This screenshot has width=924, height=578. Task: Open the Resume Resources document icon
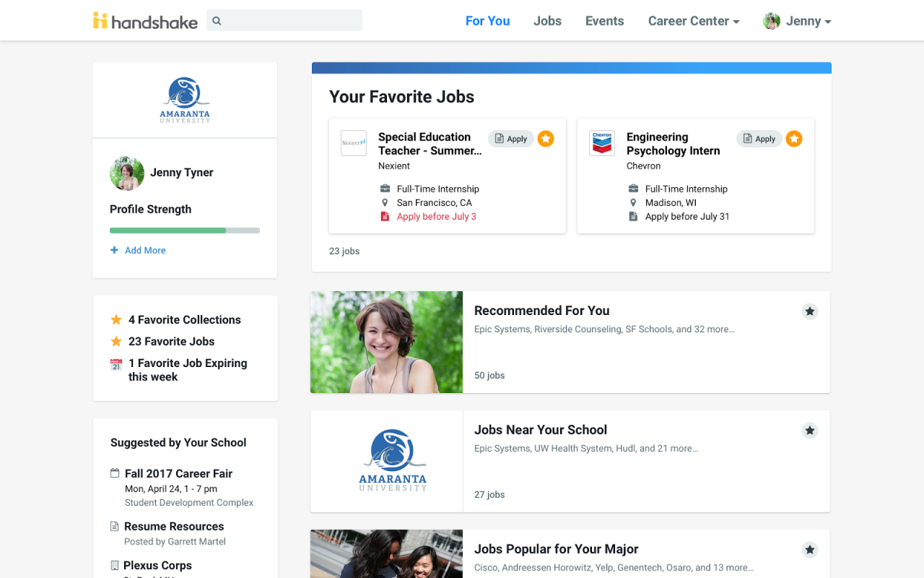tap(115, 527)
